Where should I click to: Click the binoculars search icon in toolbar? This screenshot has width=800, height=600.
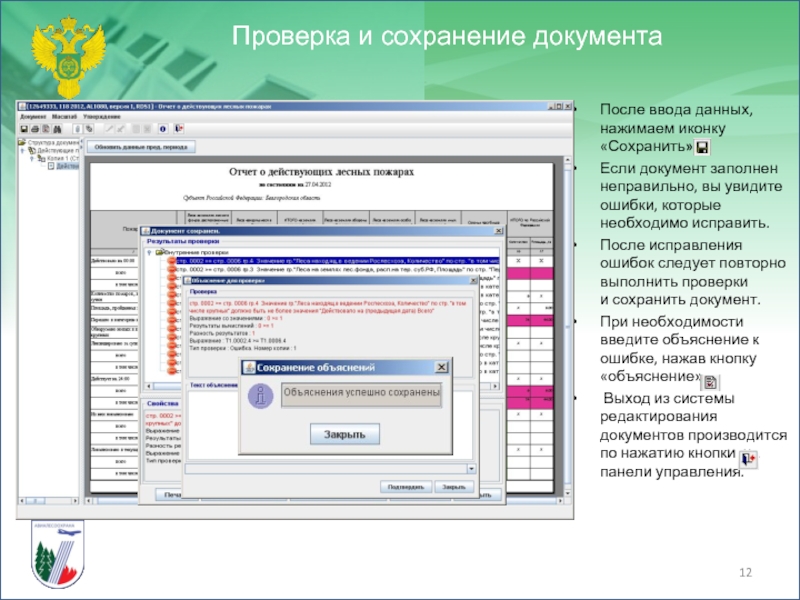tap(57, 129)
